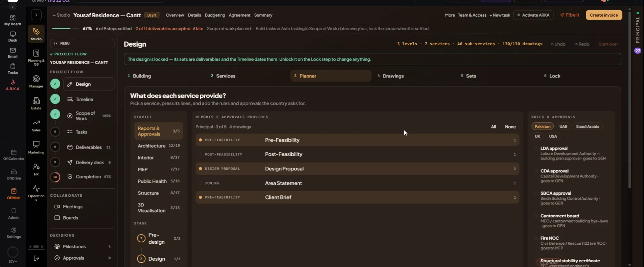This screenshot has width=644, height=267.
Task: Open OfiMart shopping bag icon
Action: (14, 194)
